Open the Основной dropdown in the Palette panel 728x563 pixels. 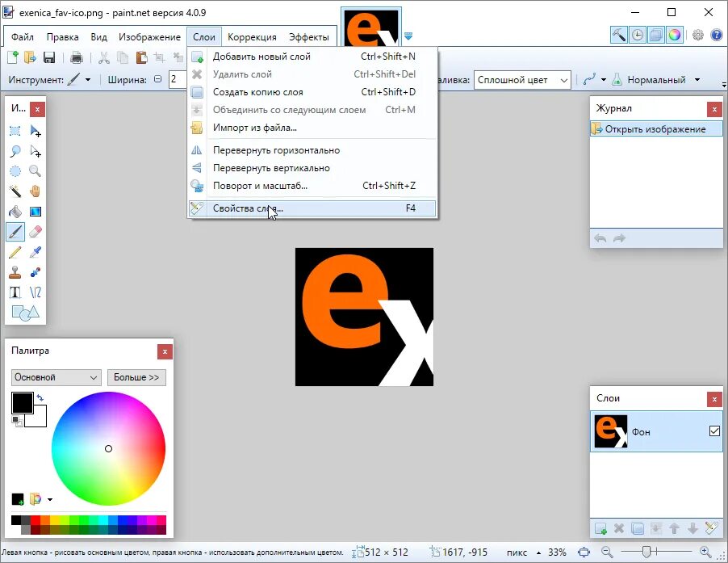coord(55,377)
